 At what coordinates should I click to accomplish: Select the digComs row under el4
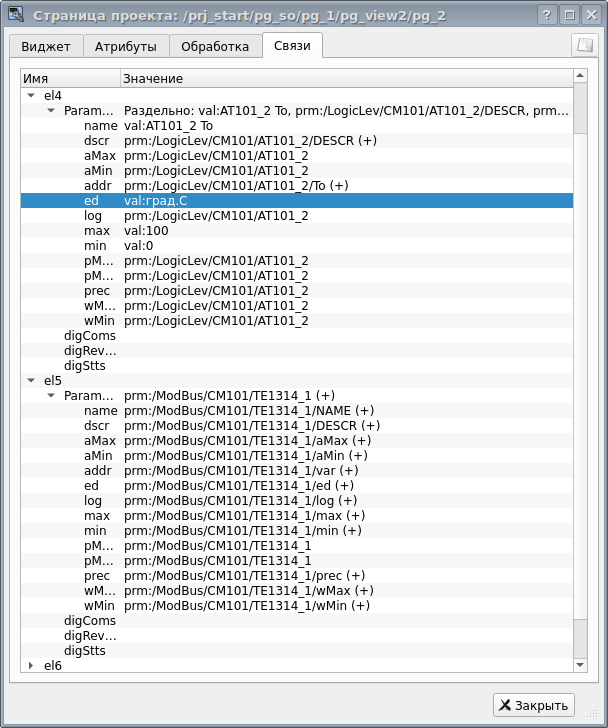90,336
